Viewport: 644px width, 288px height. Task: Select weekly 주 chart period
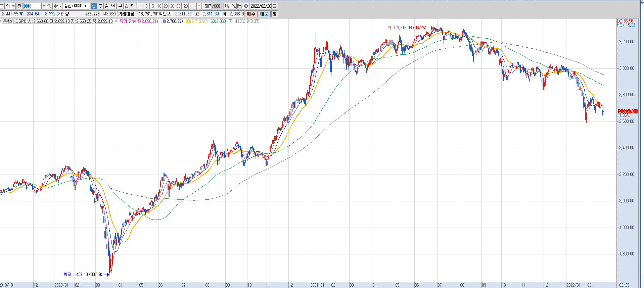coord(100,6)
